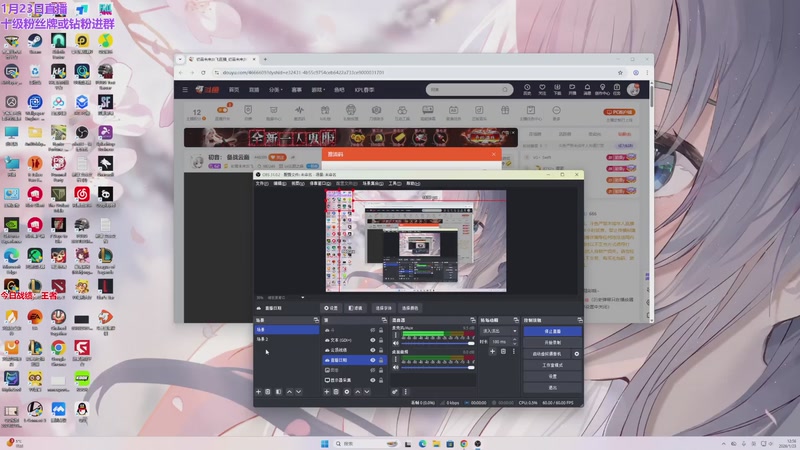Float the Scenes dock with its header icon
The image size is (800, 450).
point(316,320)
